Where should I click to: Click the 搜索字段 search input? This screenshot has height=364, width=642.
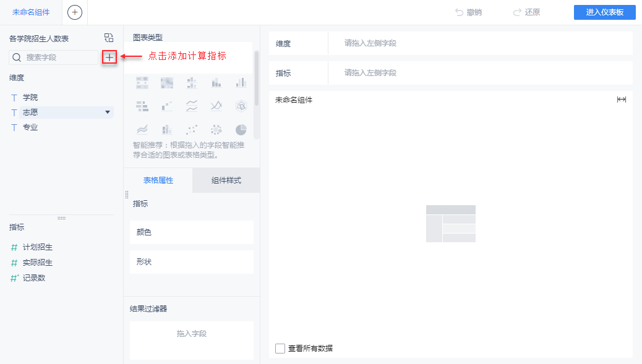(54, 57)
